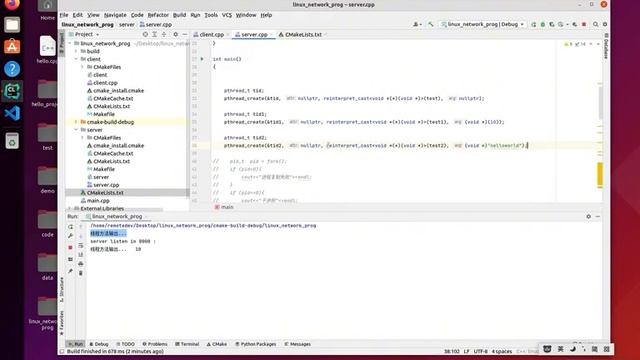640x360 pixels.
Task: Stop the running program in top toolbar
Action: coord(584,24)
